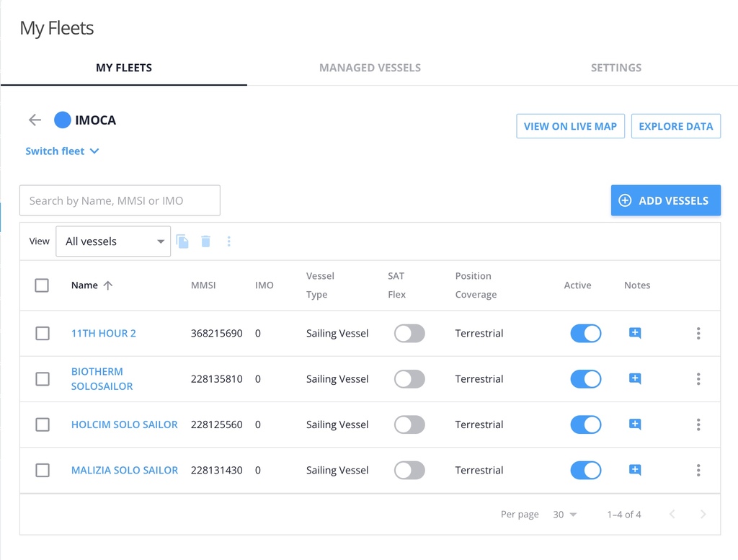Click Sailing Vessel type in 11TH HOUR 2 row

click(x=337, y=333)
